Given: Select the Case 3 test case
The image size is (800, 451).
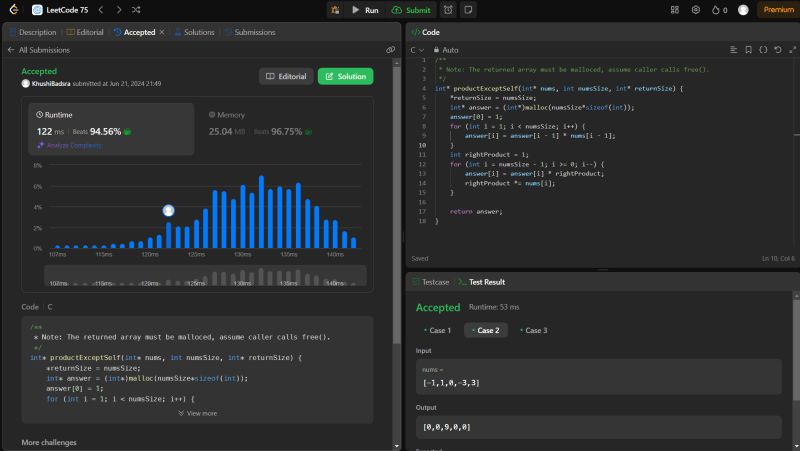Looking at the screenshot, I should pos(532,330).
